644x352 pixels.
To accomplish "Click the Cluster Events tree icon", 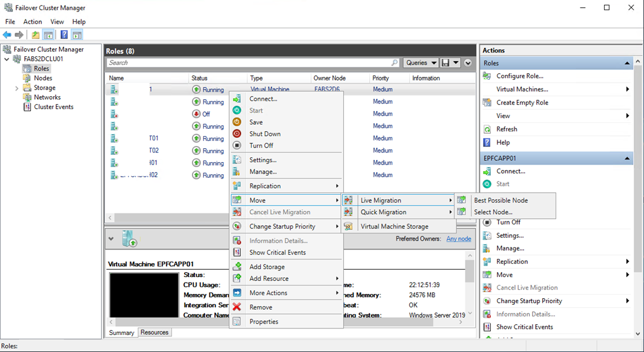I will 27,106.
